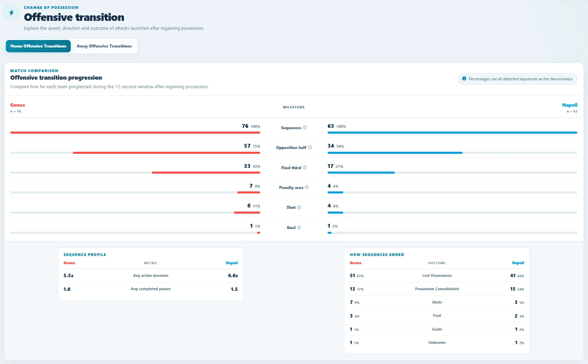Click Genoa's '51' lost possessions value
The height and width of the screenshot is (364, 588).
click(352, 275)
